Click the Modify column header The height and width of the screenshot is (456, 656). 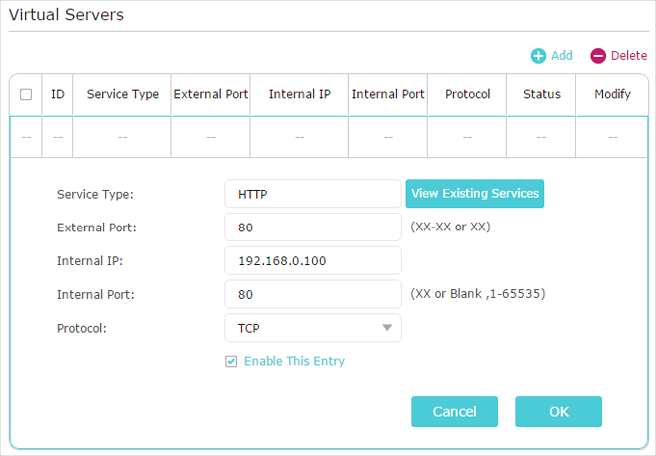(x=612, y=95)
